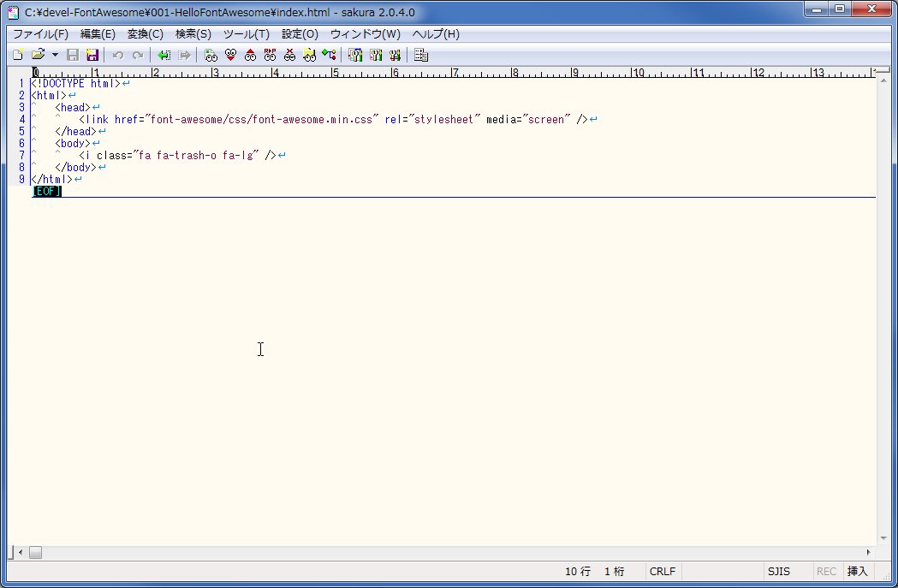This screenshot has height=588, width=898.
Task: Click ruler at column mark 5
Action: pos(335,73)
